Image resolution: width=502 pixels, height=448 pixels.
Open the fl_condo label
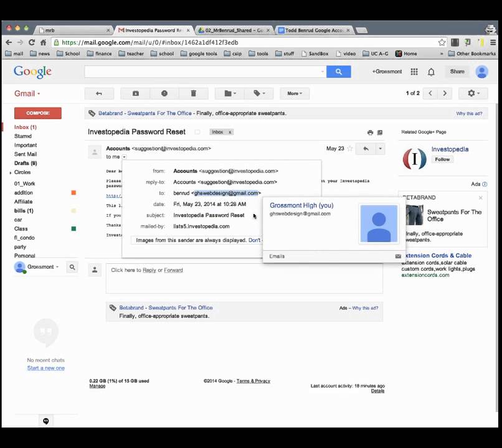click(x=24, y=238)
